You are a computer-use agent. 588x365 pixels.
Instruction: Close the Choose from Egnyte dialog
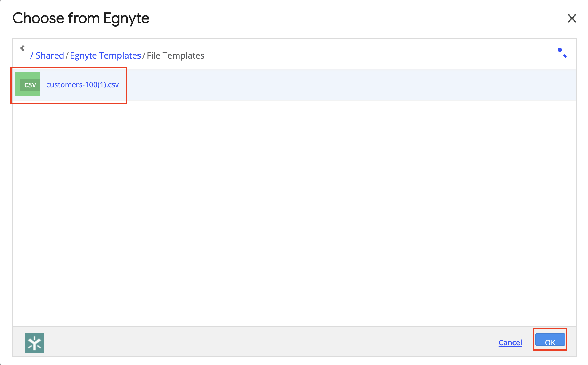click(572, 18)
